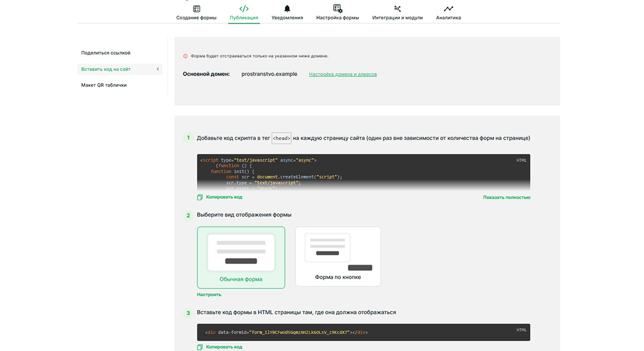Collapse the "Вставить код на сайт" chevron

(x=158, y=69)
